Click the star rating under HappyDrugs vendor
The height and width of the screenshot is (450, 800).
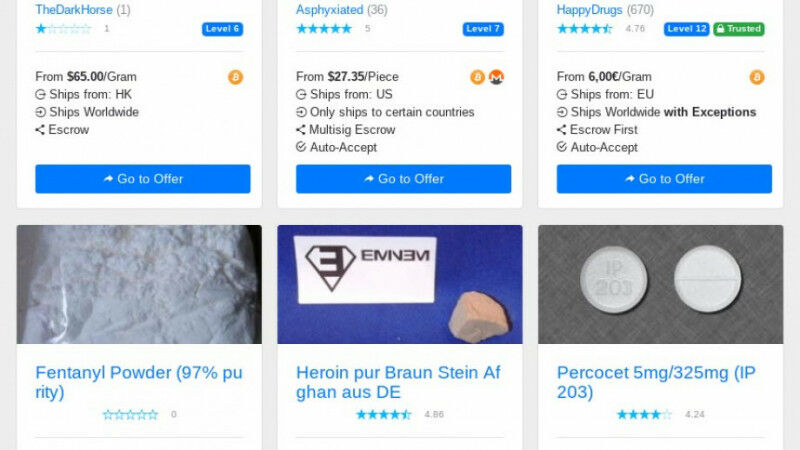(x=584, y=29)
